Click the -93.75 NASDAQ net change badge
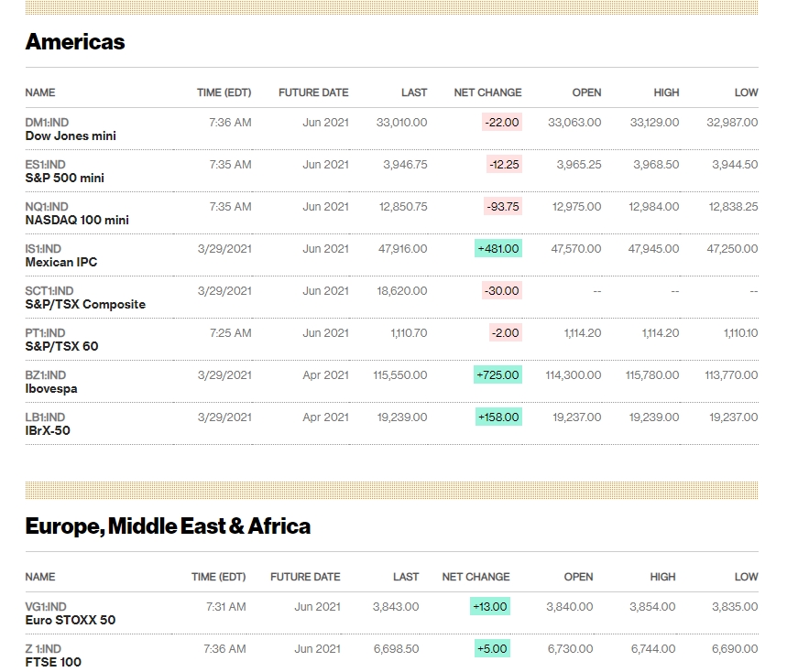Viewport: 809px width, 672px height. [503, 206]
